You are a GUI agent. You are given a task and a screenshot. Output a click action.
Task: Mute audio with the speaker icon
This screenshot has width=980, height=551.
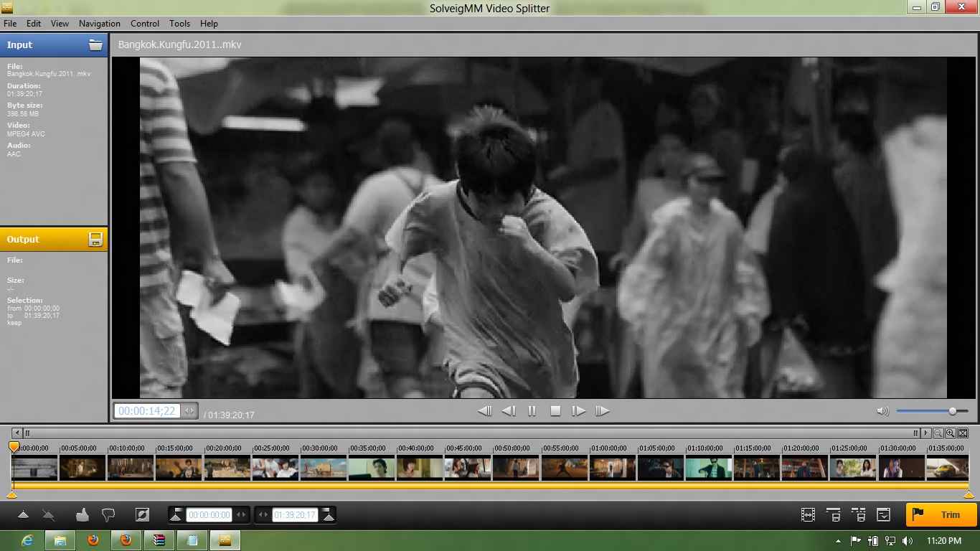click(882, 411)
